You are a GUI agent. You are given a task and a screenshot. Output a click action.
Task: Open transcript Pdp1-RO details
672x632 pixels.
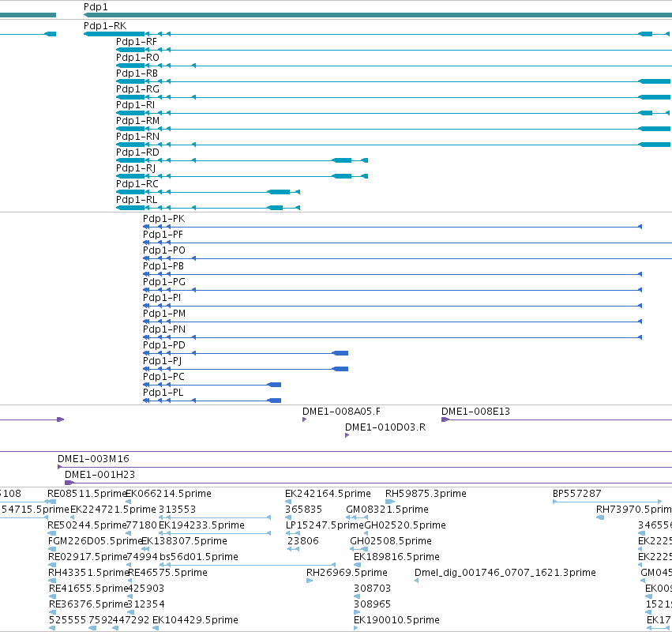coord(137,58)
